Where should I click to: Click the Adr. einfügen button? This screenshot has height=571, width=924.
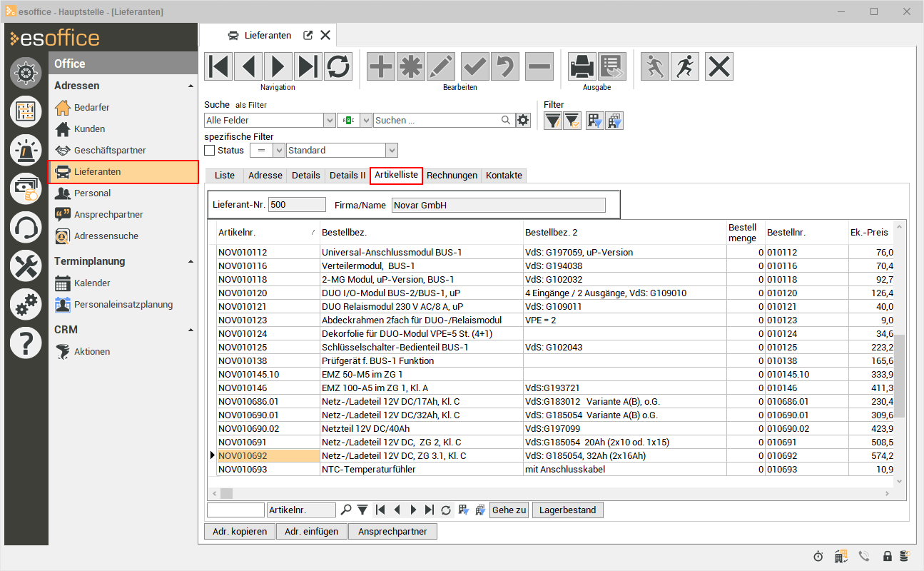pos(312,531)
